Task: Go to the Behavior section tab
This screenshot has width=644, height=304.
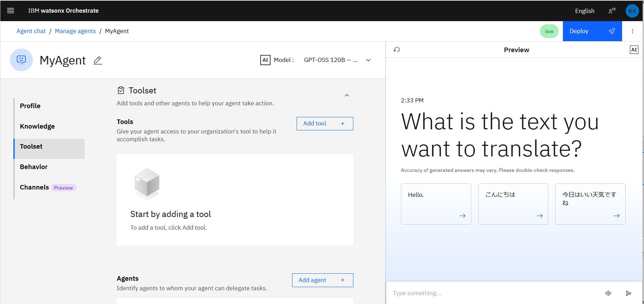Action: coord(34,167)
